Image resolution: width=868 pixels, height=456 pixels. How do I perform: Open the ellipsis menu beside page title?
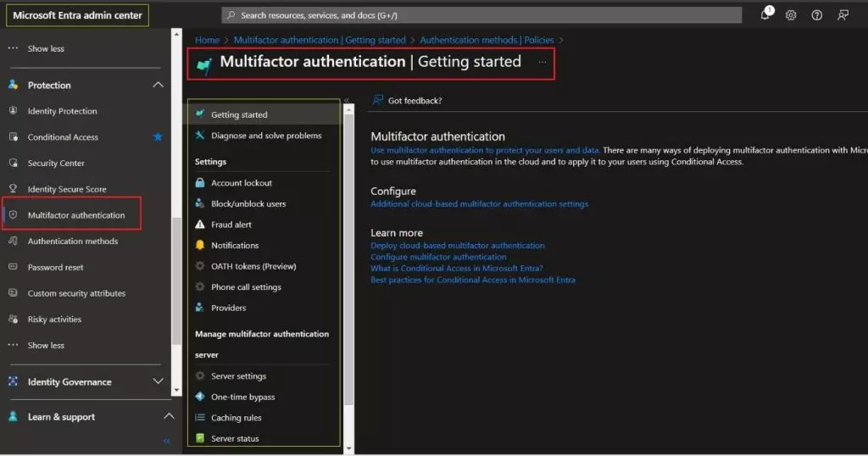pos(542,62)
